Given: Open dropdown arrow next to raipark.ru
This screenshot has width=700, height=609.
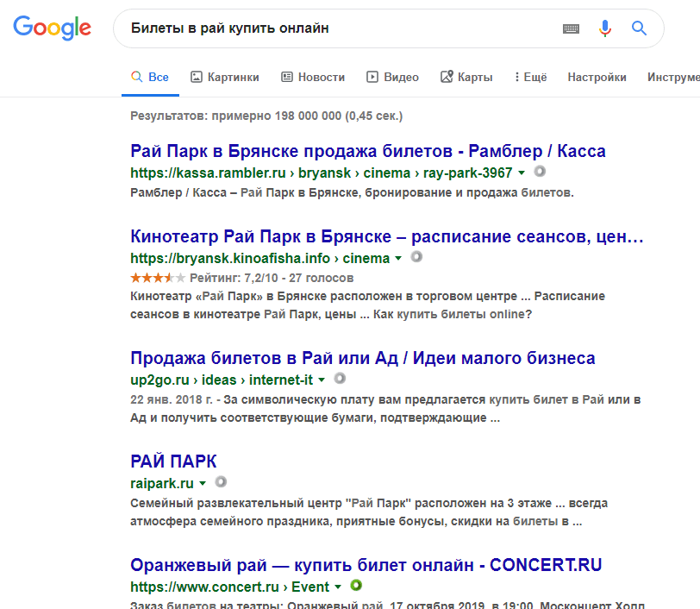Looking at the screenshot, I should tap(203, 484).
